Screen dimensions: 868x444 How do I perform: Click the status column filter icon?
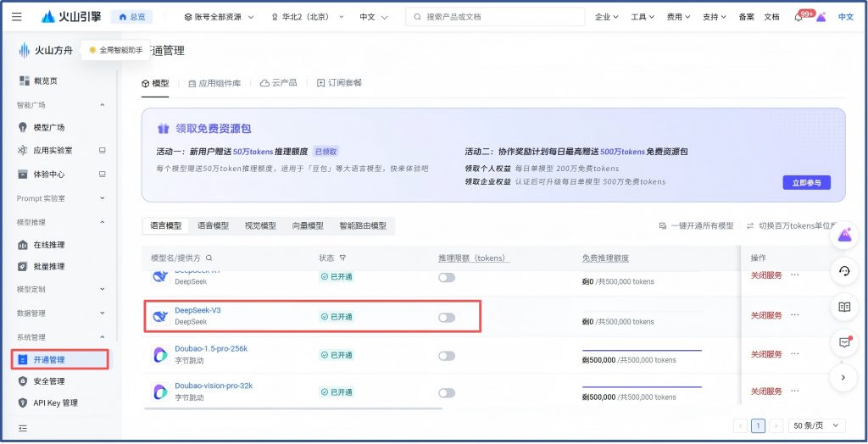coord(342,258)
